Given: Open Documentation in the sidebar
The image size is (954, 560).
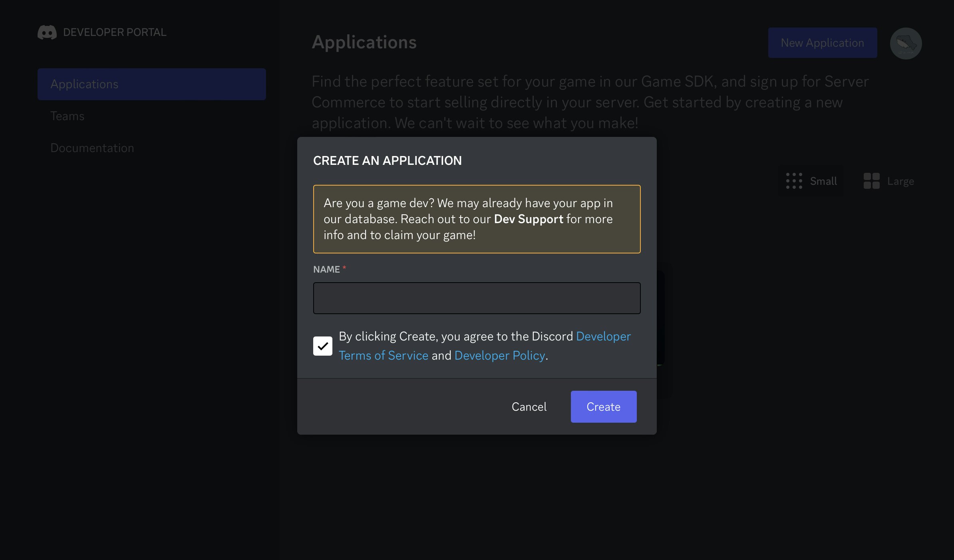Looking at the screenshot, I should pos(92,148).
